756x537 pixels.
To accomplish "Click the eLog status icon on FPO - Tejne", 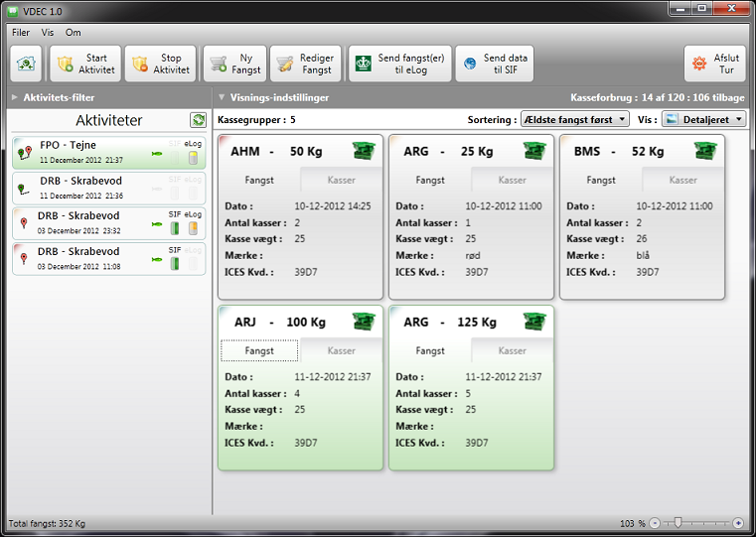I will (x=193, y=157).
